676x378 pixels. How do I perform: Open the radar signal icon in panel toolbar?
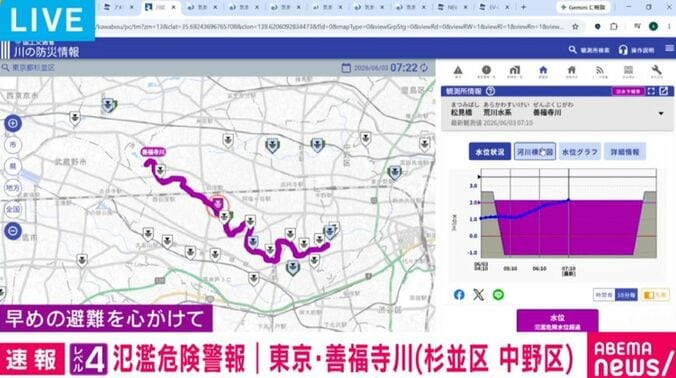click(600, 70)
